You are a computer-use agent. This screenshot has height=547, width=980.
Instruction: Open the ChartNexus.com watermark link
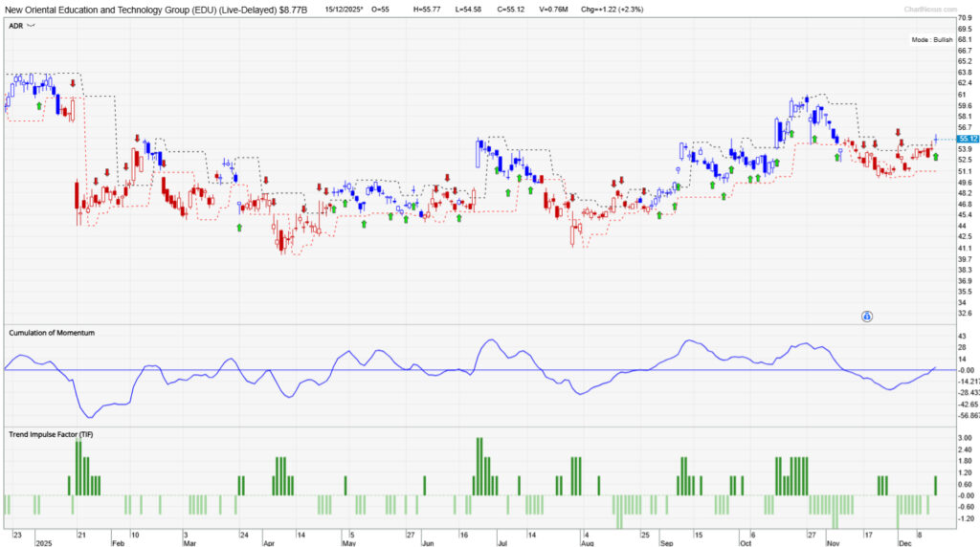click(927, 9)
